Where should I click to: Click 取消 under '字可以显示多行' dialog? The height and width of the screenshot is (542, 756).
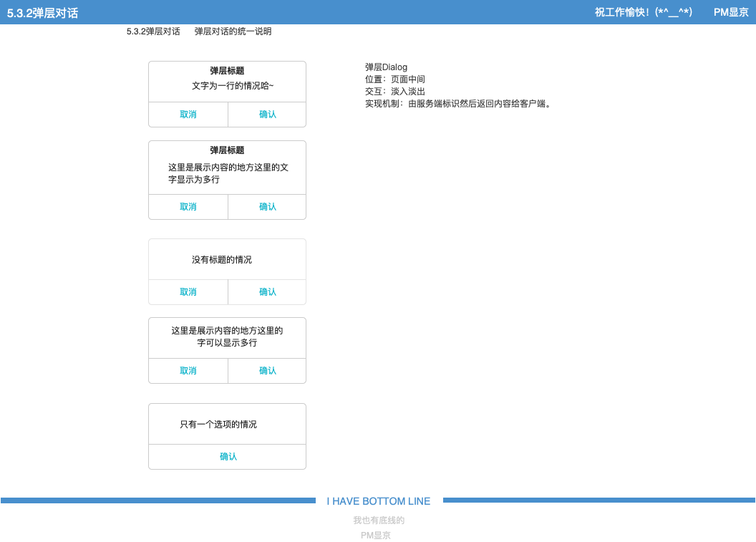(x=188, y=371)
